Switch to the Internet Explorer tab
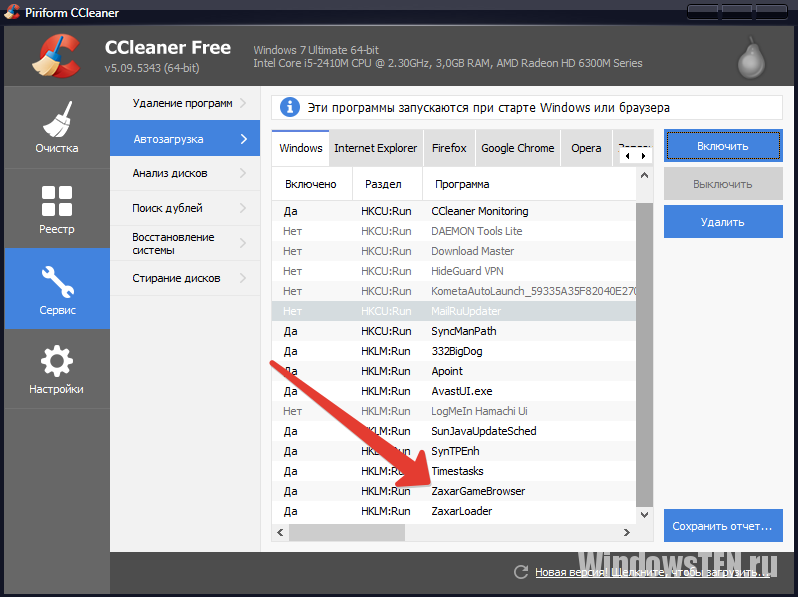Screen dimensions: 798x597 point(376,148)
